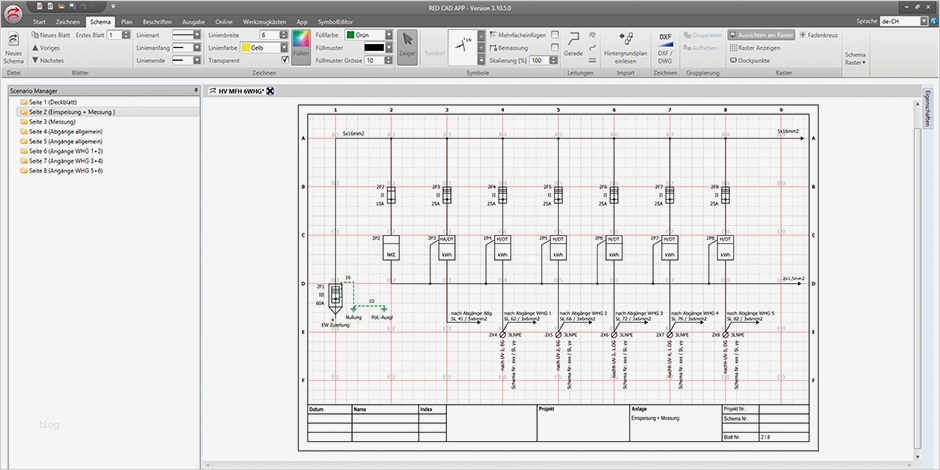This screenshot has width=940, height=470.
Task: Click the Erstes Blatt number field
Action: (114, 35)
